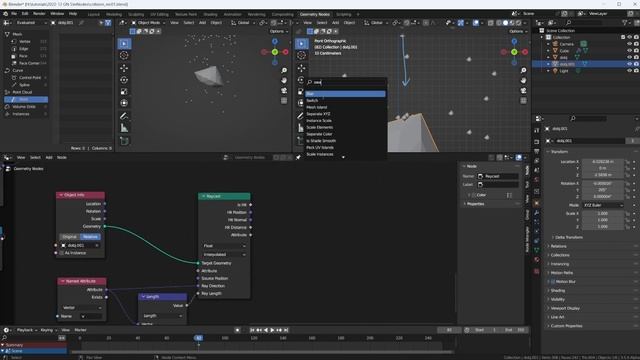640x360 pixels.
Task: Open the Options popover in the left viewport
Action: [278, 31]
